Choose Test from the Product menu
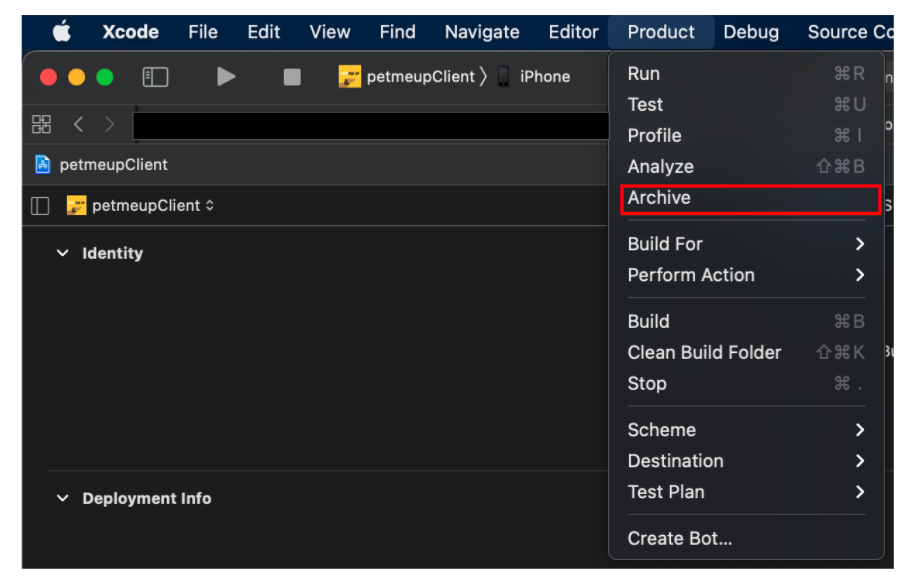 746,105
